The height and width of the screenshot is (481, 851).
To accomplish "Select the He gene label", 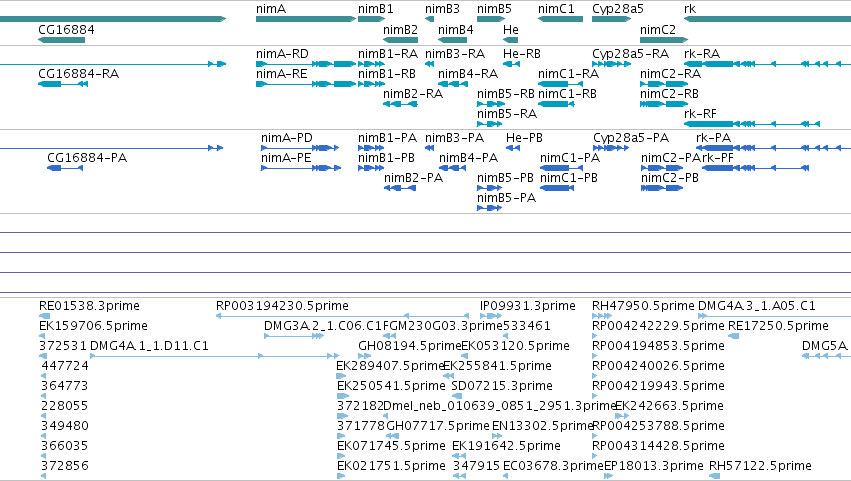I will pos(511,29).
